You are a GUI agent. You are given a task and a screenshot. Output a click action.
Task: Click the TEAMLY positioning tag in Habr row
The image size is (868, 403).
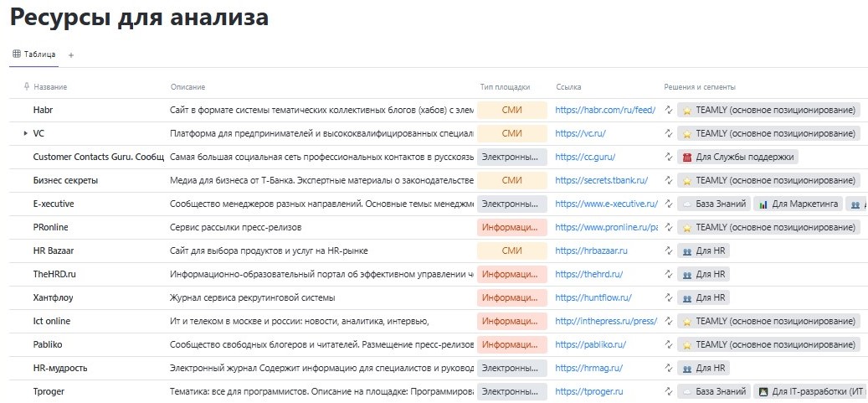(769, 111)
